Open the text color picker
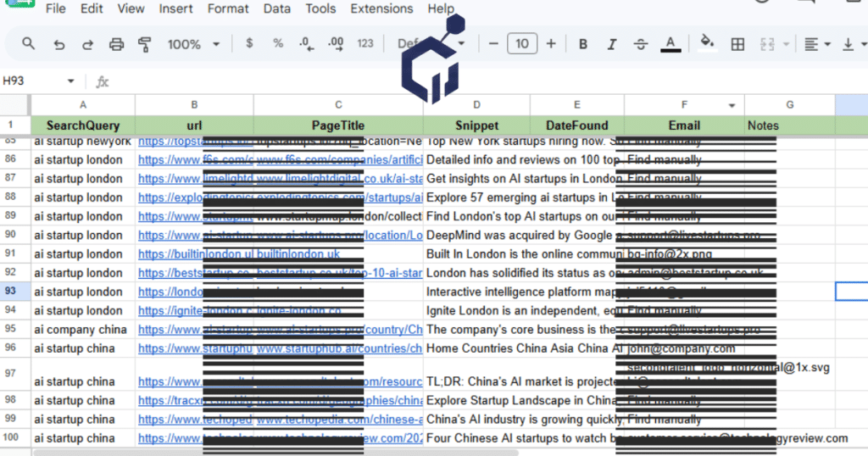 (x=670, y=44)
